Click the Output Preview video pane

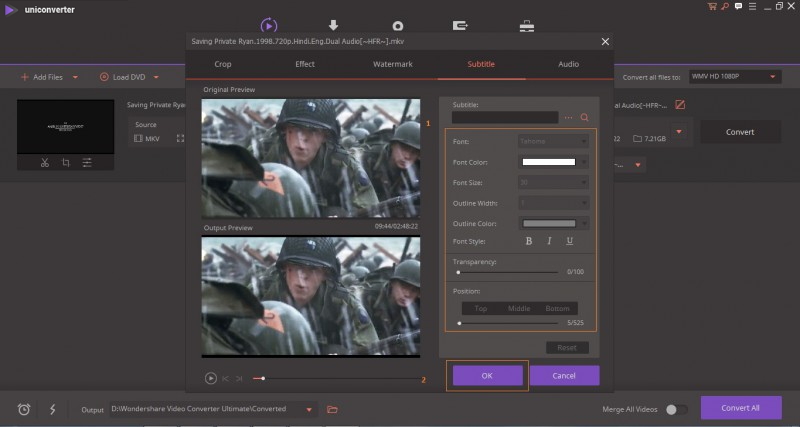coord(311,296)
